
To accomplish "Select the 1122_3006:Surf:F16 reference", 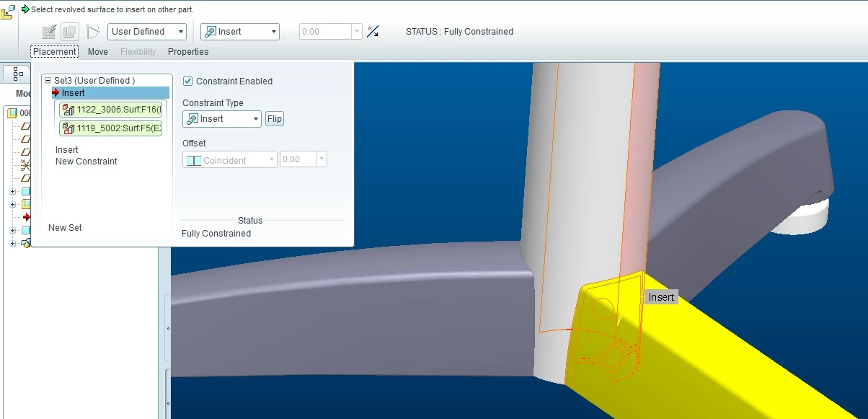I will click(x=111, y=110).
